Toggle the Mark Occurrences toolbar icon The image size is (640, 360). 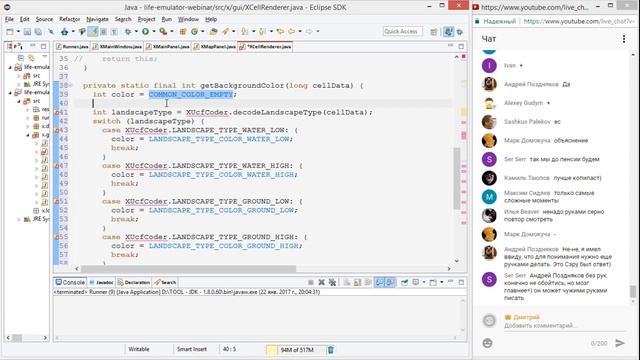point(93,31)
